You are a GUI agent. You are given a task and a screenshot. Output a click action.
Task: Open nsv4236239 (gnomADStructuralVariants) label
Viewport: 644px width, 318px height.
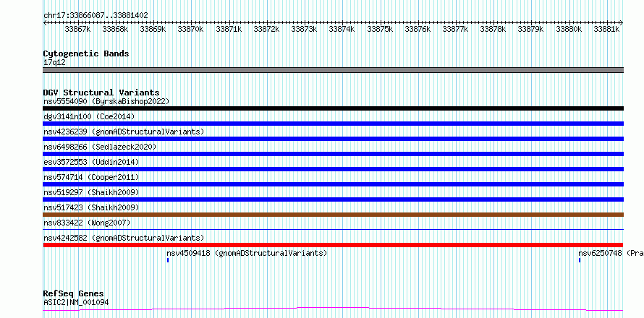[124, 132]
